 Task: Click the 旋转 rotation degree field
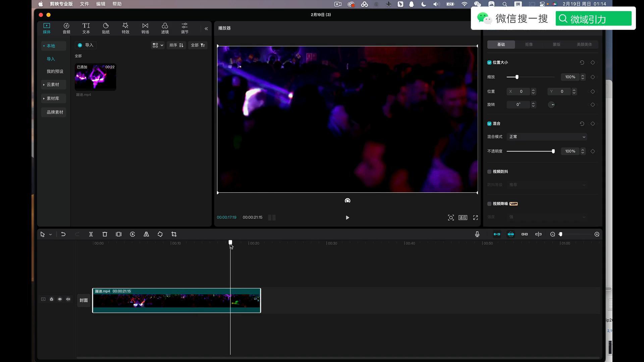coord(519,105)
